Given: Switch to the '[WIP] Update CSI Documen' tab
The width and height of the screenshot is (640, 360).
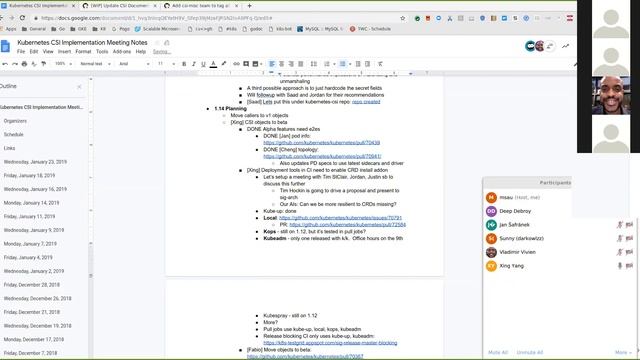Looking at the screenshot, I should (x=119, y=6).
